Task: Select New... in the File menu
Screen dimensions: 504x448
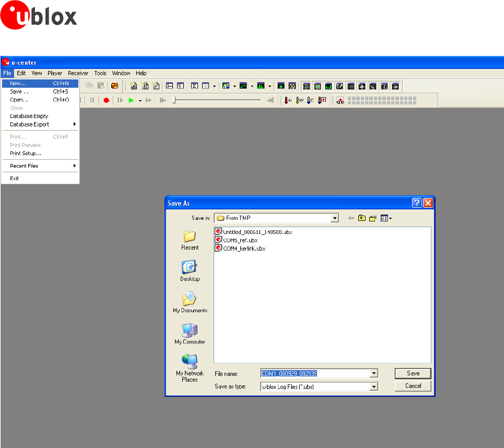Action: 40,83
